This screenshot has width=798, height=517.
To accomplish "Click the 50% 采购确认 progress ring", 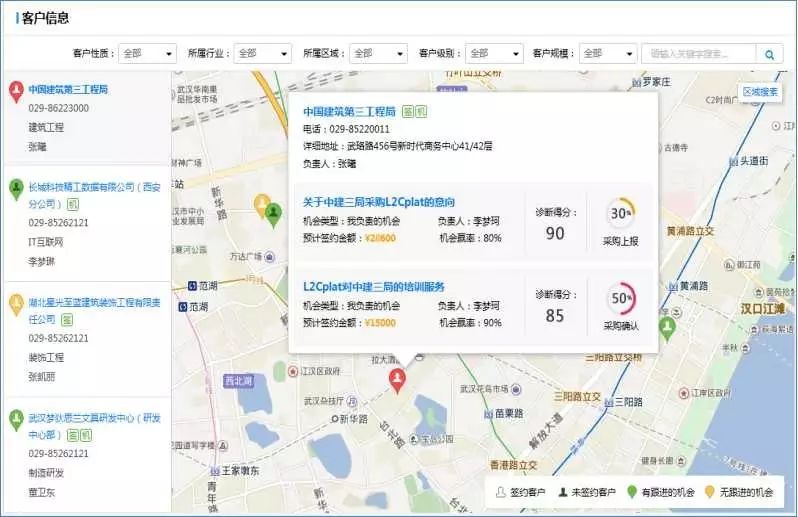I will tap(621, 298).
